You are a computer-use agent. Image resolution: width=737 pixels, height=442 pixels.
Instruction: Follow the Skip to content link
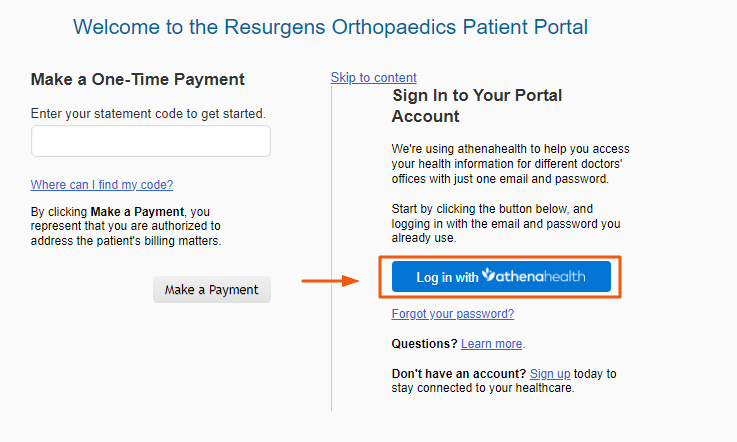[374, 78]
